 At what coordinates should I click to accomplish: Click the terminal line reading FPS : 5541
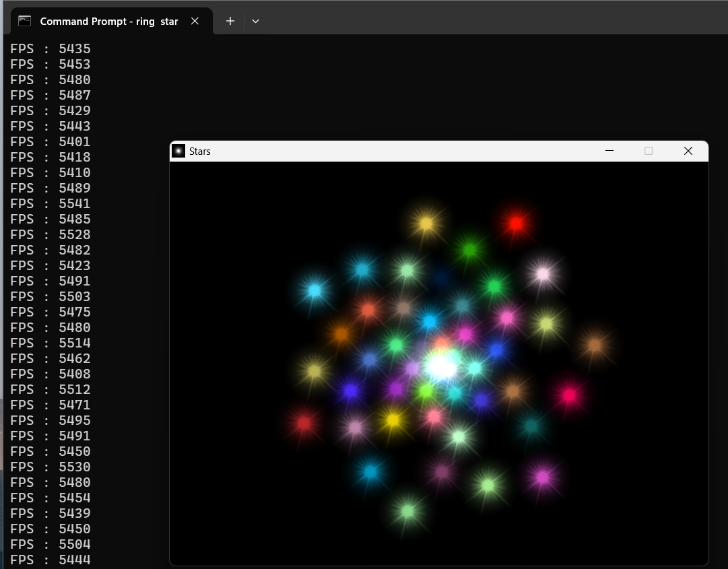click(x=51, y=203)
